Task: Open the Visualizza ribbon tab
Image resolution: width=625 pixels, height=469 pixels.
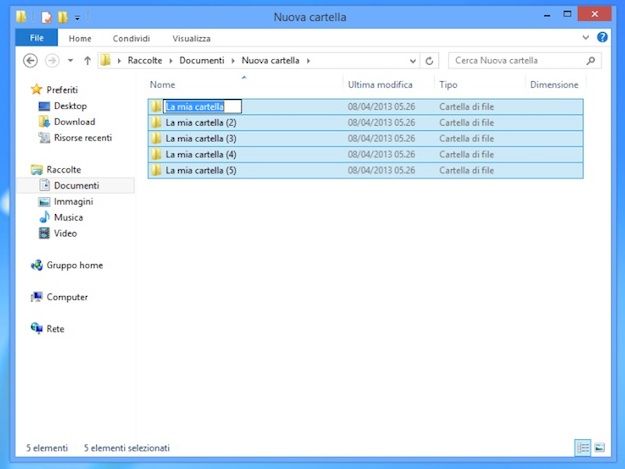Action: [x=191, y=39]
